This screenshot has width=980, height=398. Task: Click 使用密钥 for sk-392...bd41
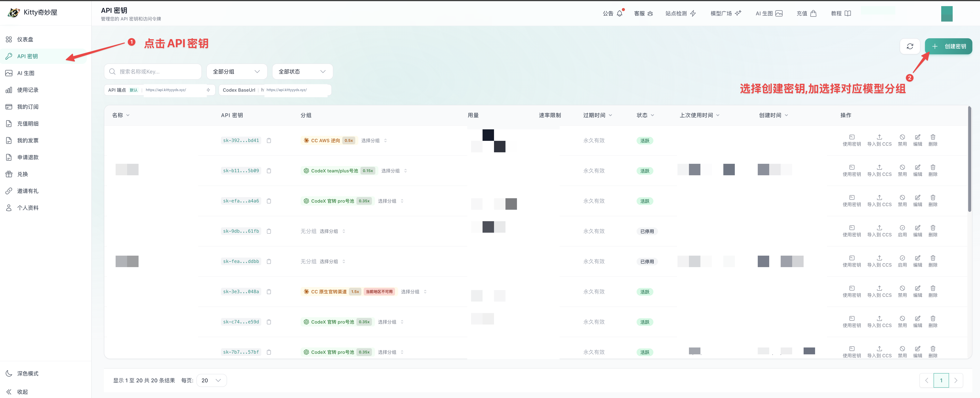[851, 140]
